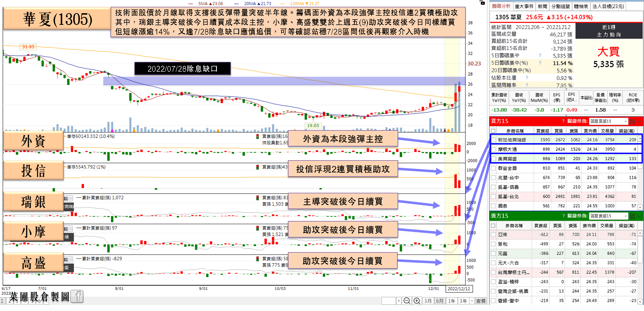The image size is (644, 311).
Task: Show help for 區間周轉率
Action: tap(527, 85)
